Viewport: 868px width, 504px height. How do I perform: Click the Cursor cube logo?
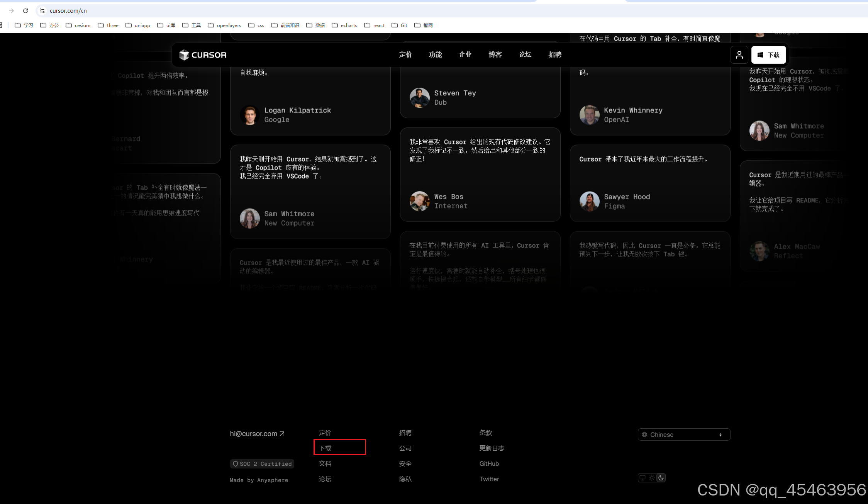pyautogui.click(x=184, y=55)
